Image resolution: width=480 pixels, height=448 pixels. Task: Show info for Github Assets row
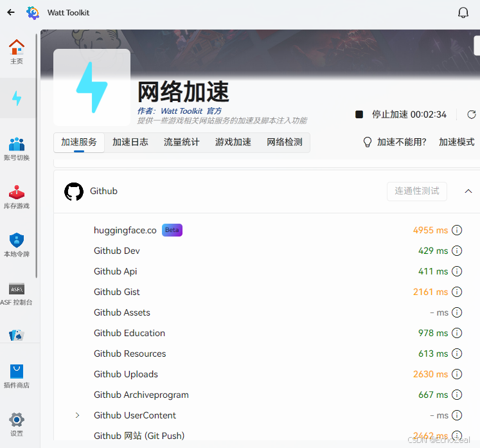point(457,312)
